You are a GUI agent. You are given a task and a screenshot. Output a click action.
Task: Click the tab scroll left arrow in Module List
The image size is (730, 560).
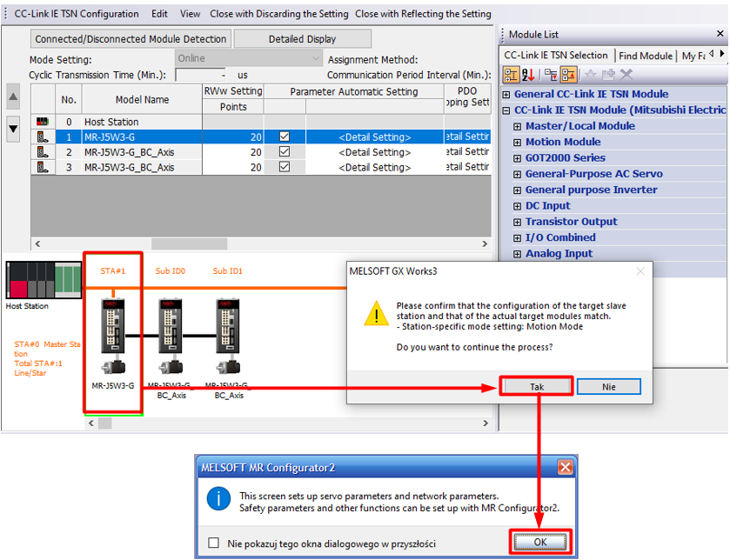(712, 54)
